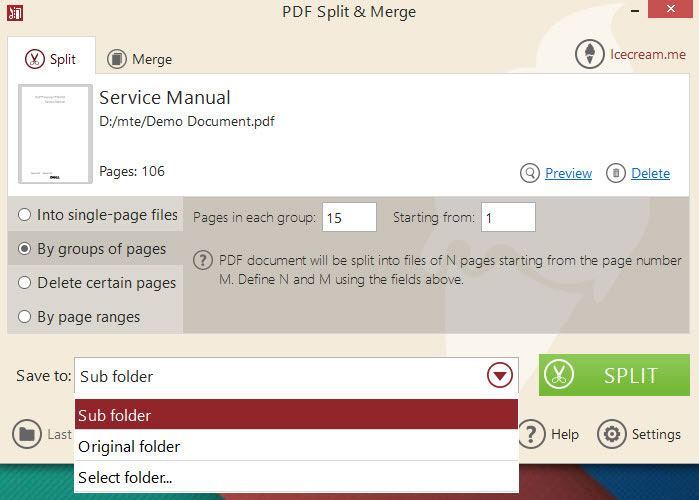Select By groups of pages option
The height and width of the screenshot is (500, 699).
(92, 249)
